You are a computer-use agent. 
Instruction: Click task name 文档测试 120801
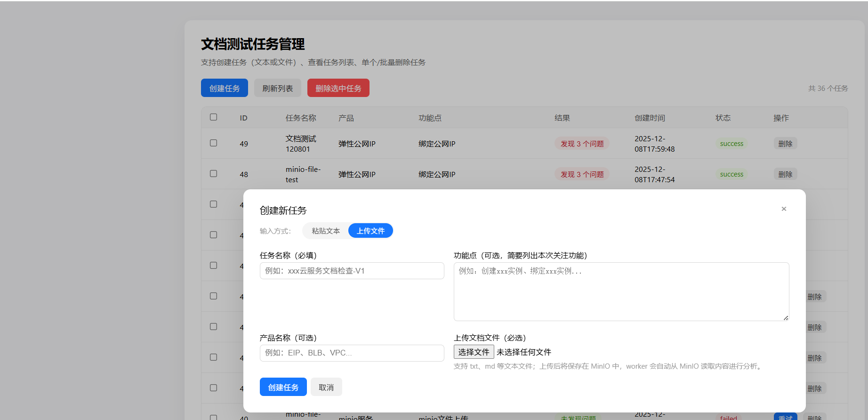tap(301, 144)
